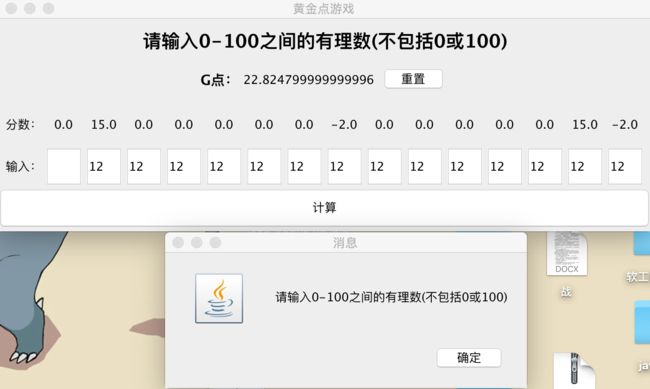Click the second input box containing 12
This screenshot has width=650, height=389.
pyautogui.click(x=104, y=167)
